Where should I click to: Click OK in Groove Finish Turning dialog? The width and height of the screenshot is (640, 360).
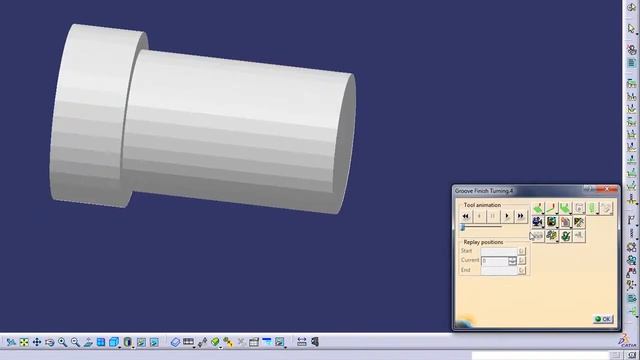coord(603,319)
